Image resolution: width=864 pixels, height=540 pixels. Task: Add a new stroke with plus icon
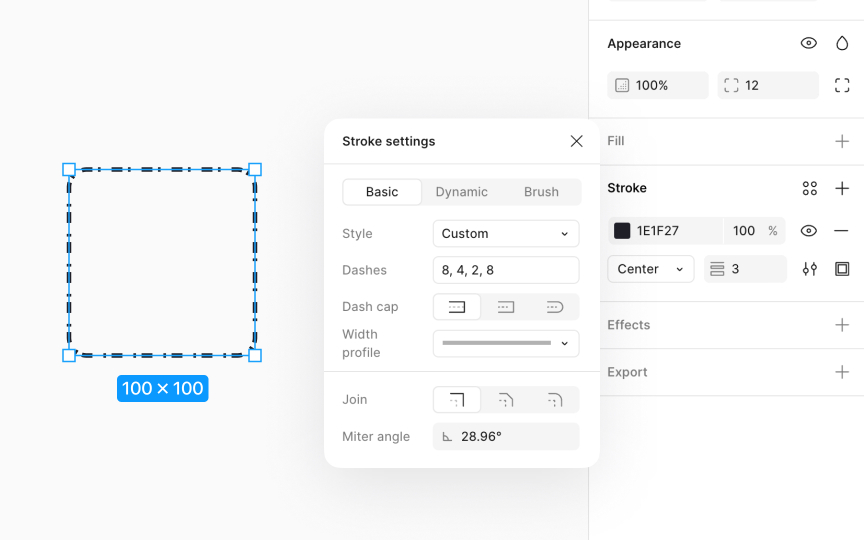point(842,188)
